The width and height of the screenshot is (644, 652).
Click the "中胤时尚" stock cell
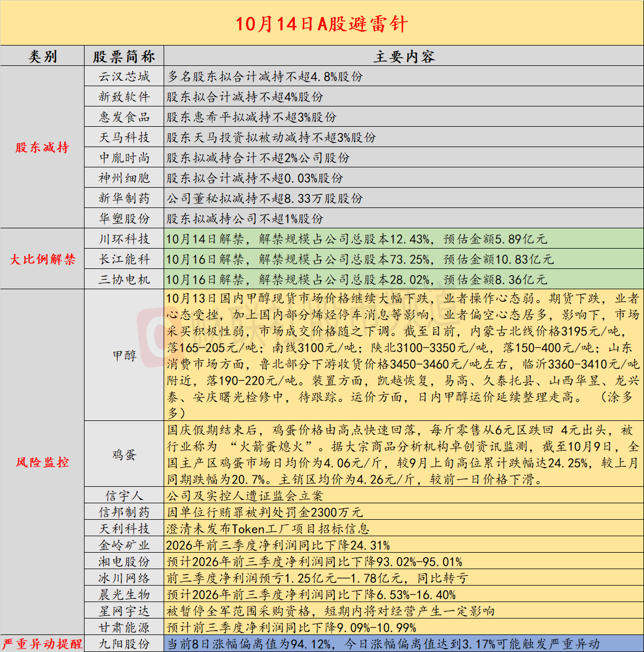click(124, 158)
